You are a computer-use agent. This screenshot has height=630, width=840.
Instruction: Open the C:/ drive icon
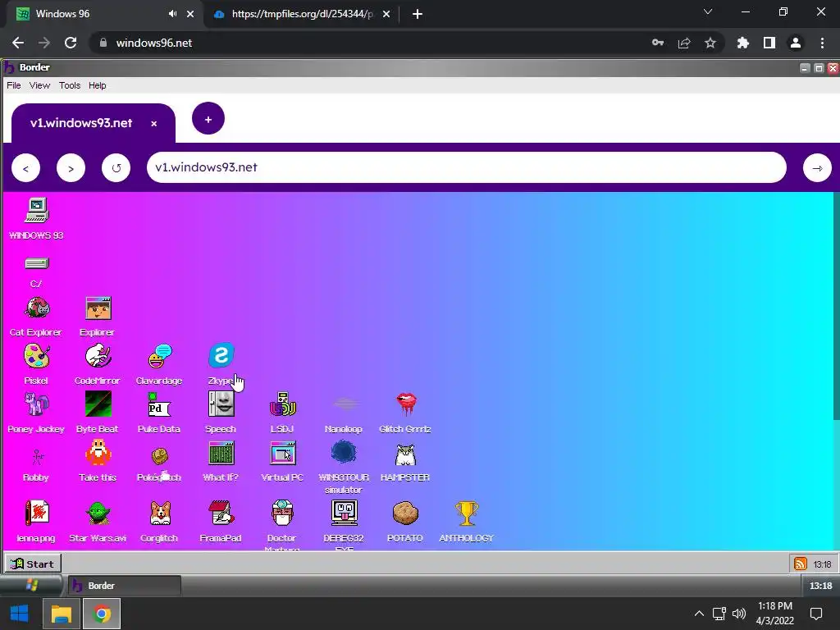tap(36, 263)
